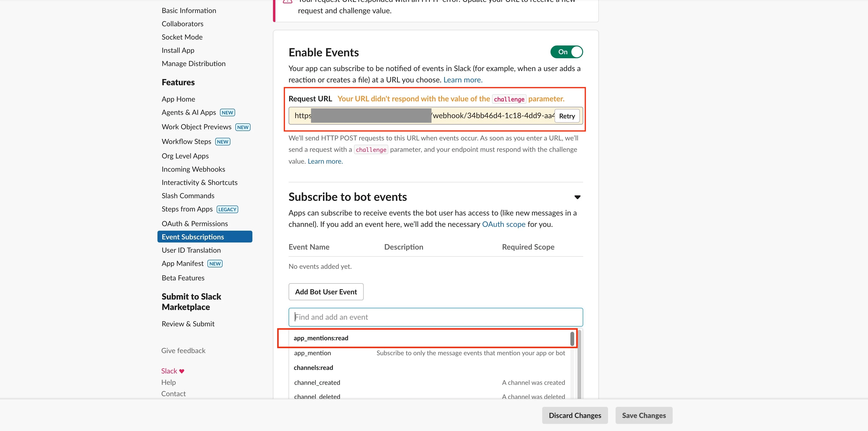The width and height of the screenshot is (868, 431).
Task: Toggle the Enable Events switch off
Action: pos(566,52)
